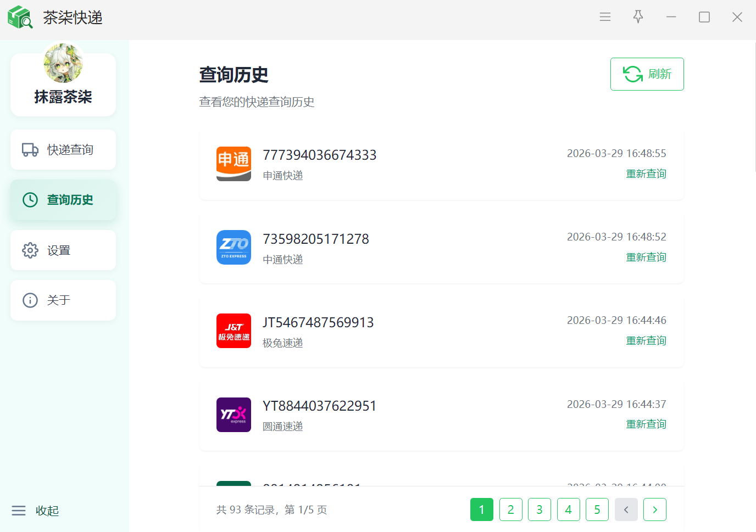The image size is (756, 532).
Task: Click the user avatar image
Action: coord(63,63)
